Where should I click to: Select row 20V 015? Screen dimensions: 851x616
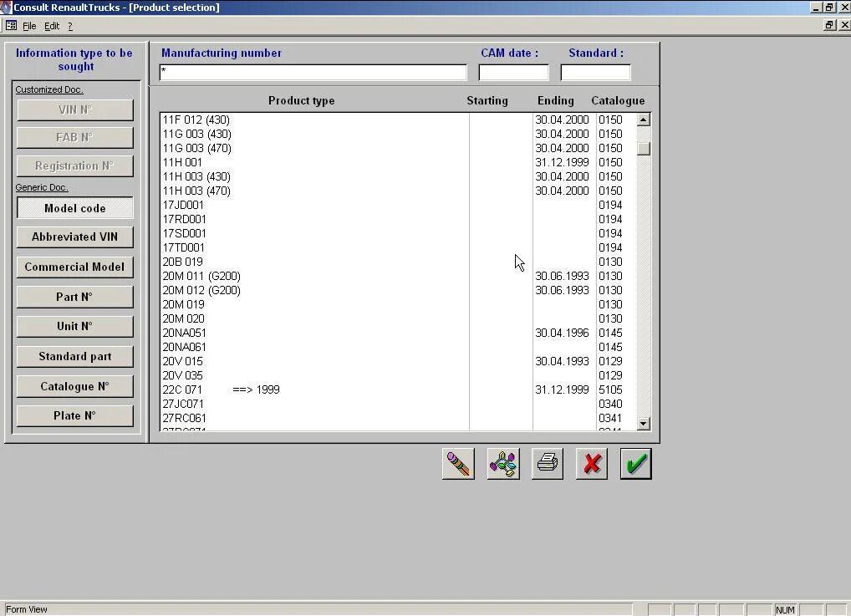398,361
